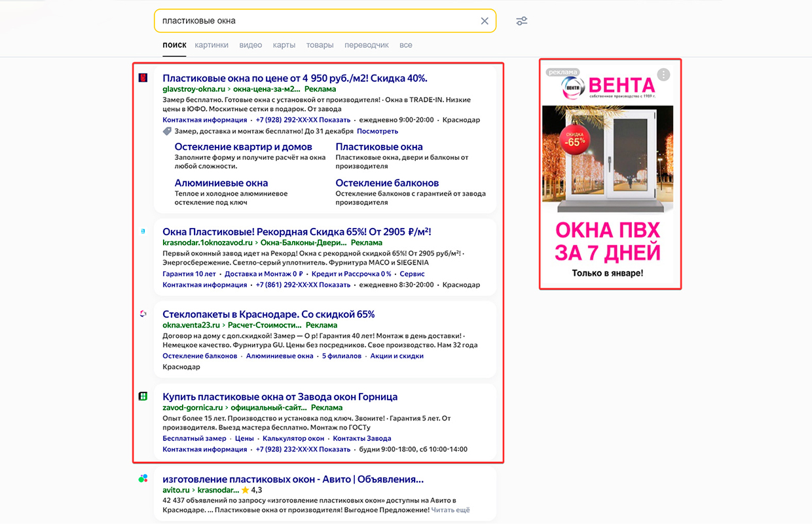Click Avito result favicon
812x524 pixels.
click(x=143, y=479)
